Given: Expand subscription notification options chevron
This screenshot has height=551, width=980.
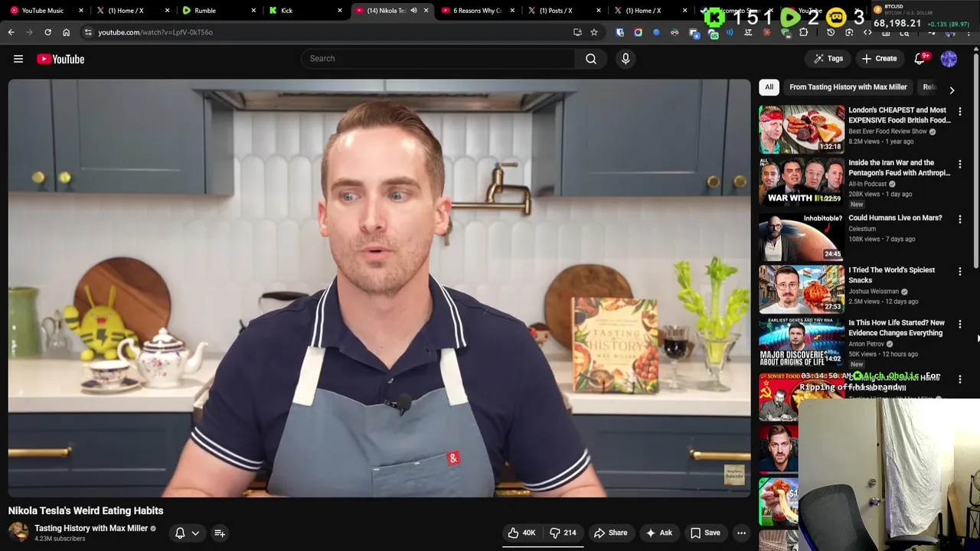Looking at the screenshot, I should click(195, 533).
